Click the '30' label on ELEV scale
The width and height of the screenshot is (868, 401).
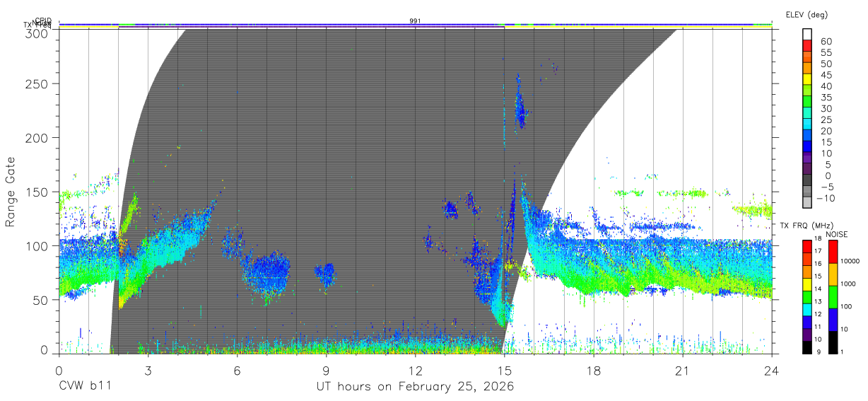(x=826, y=108)
